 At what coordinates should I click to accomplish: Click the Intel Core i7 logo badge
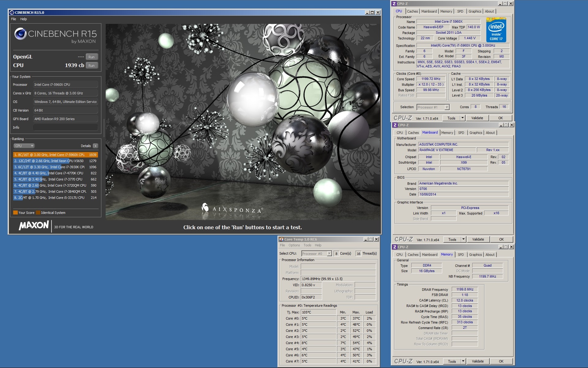pyautogui.click(x=496, y=30)
